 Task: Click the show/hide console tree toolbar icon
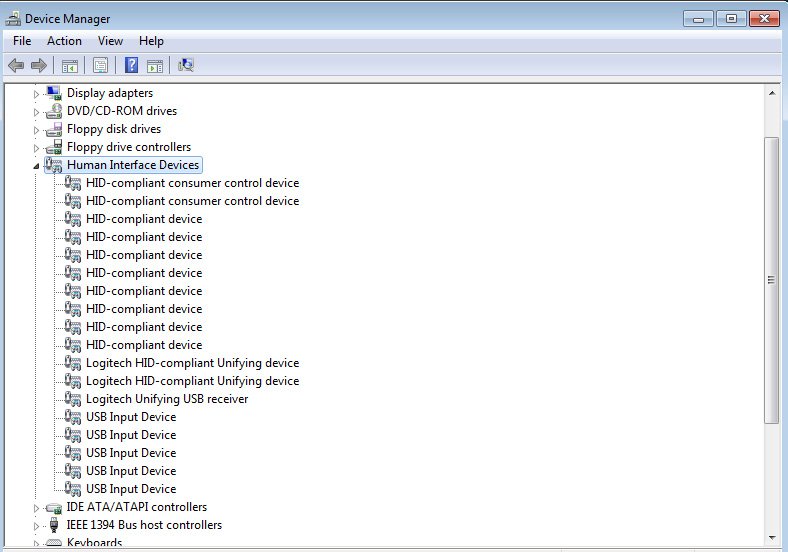[69, 65]
